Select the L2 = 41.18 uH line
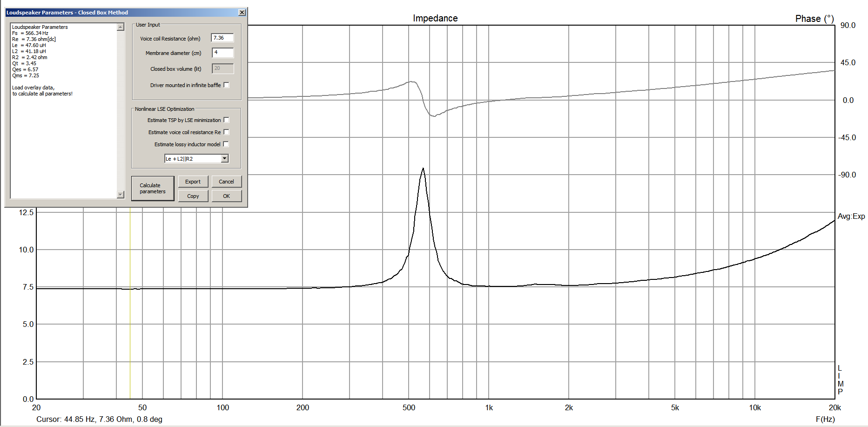Viewport: 868px width, 427px height. 29,51
